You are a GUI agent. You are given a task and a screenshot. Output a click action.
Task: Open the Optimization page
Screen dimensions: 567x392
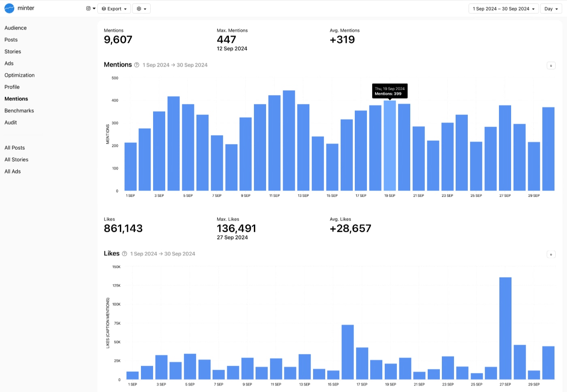point(19,75)
